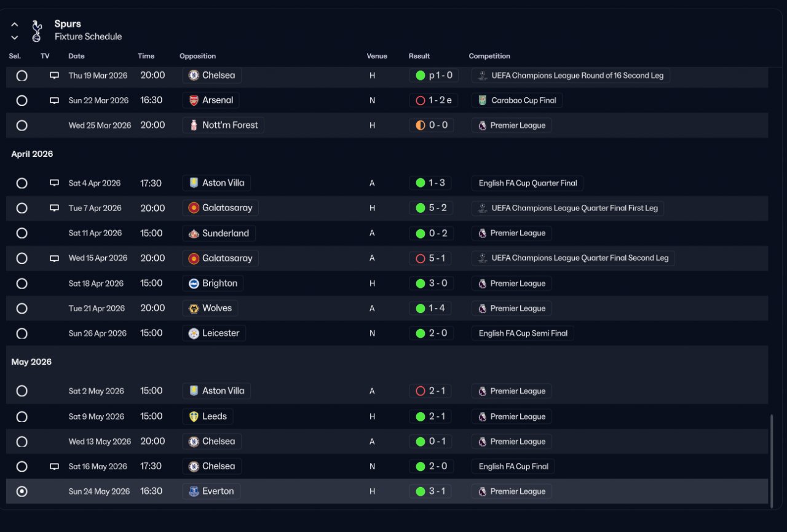Sort by the Venue column header

point(377,56)
